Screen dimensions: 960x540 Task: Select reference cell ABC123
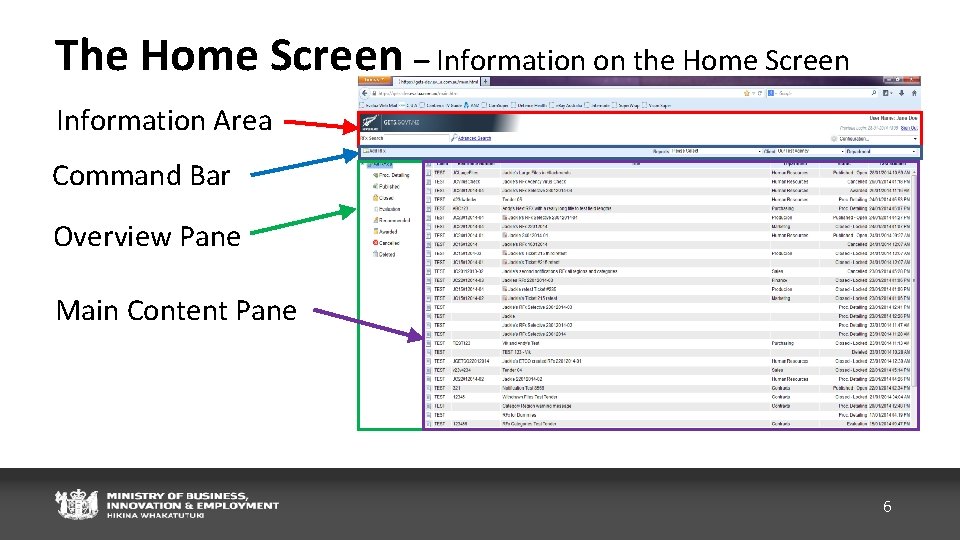click(x=460, y=209)
